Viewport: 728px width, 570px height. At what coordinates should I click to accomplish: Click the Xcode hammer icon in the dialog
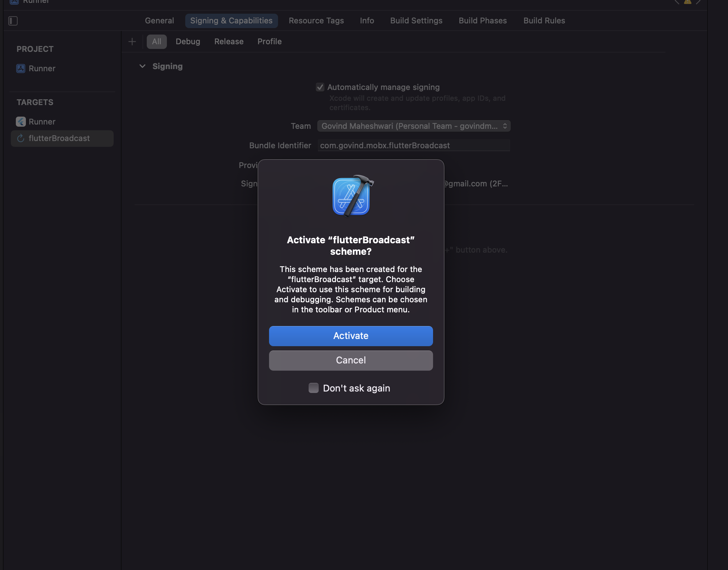(x=351, y=196)
